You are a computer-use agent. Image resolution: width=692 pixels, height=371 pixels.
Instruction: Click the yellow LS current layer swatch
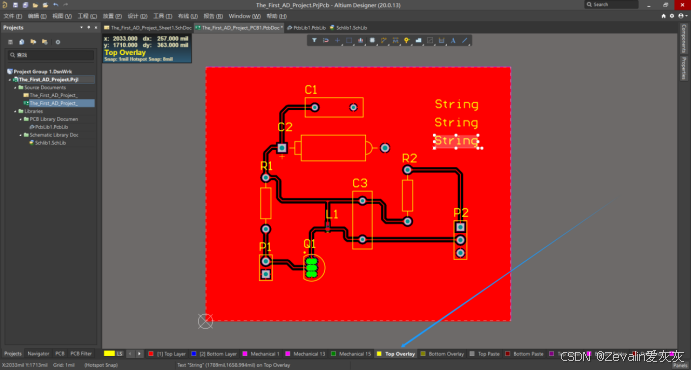coord(109,354)
